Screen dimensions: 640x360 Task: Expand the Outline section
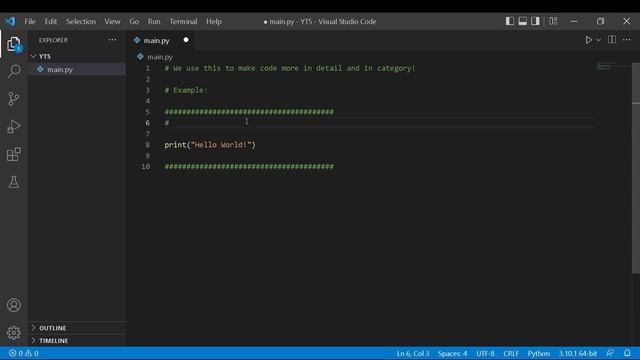(x=76, y=328)
